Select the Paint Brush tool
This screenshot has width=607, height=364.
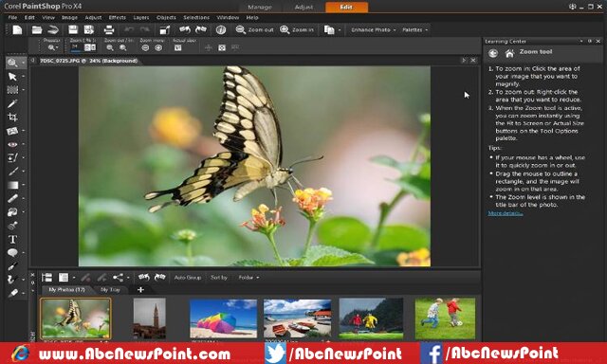click(12, 171)
